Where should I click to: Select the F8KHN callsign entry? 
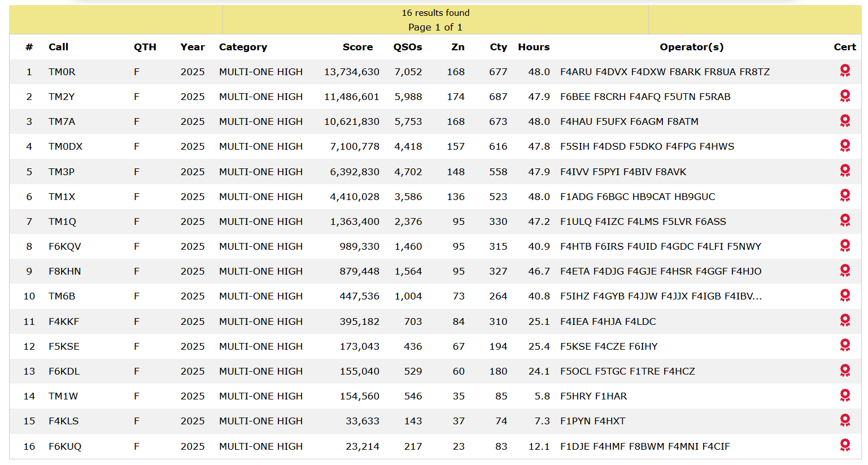(x=64, y=271)
